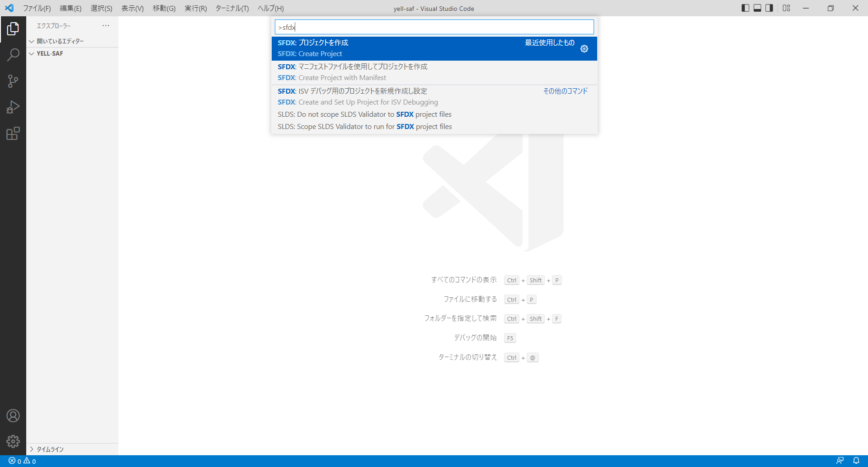
Task: Open the Extensions view icon
Action: [13, 133]
